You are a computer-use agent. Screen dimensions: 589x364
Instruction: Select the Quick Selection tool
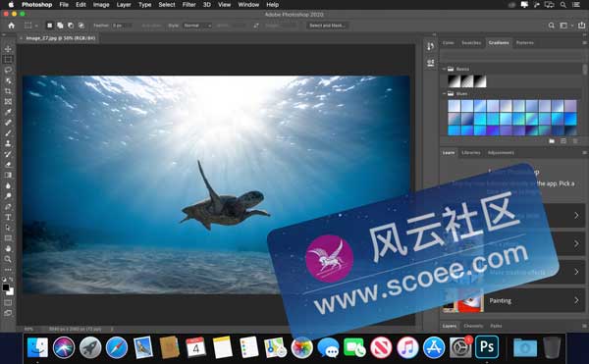[x=8, y=80]
